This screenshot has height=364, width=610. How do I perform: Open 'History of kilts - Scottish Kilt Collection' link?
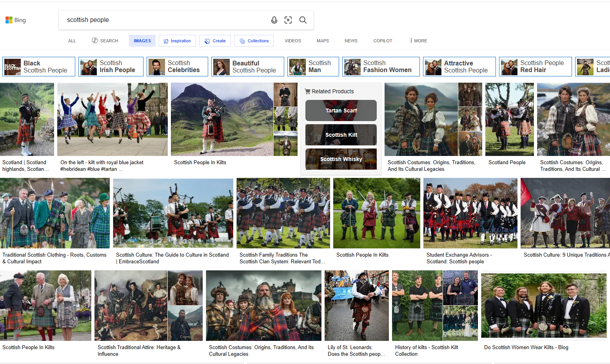click(427, 351)
